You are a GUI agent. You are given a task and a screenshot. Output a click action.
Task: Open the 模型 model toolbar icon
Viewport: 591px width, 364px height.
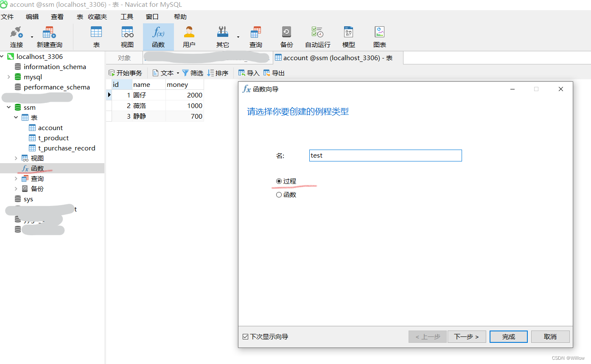pyautogui.click(x=349, y=37)
